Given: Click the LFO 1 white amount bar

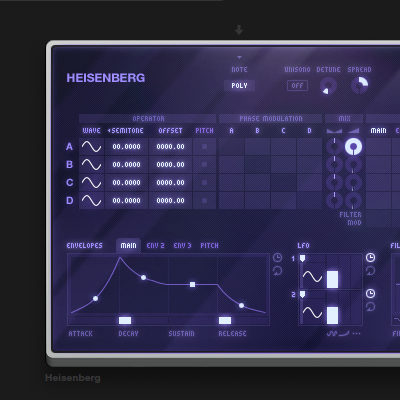Looking at the screenshot, I should point(332,279).
